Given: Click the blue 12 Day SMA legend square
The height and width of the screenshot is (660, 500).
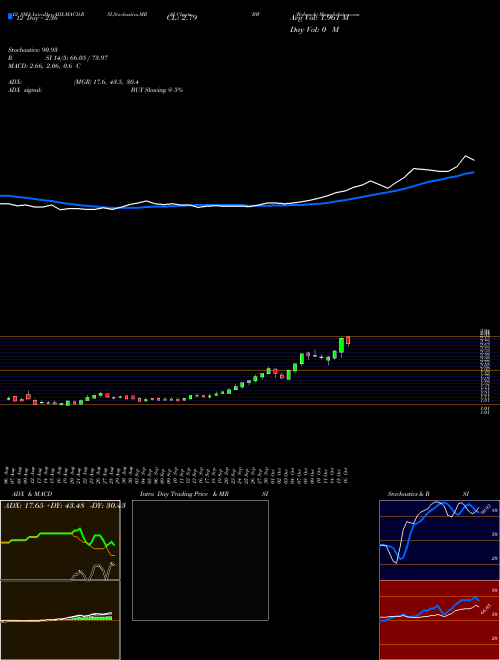Looking at the screenshot, I should point(11,16).
